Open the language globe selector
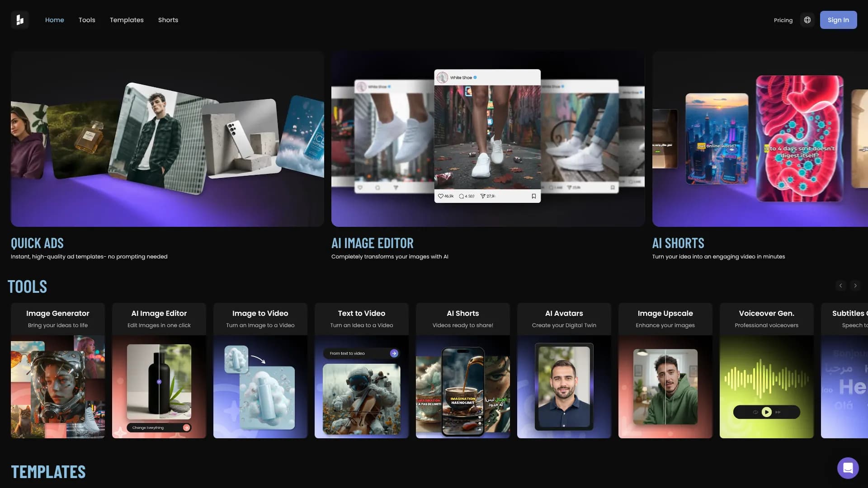The height and width of the screenshot is (488, 868). pyautogui.click(x=807, y=20)
